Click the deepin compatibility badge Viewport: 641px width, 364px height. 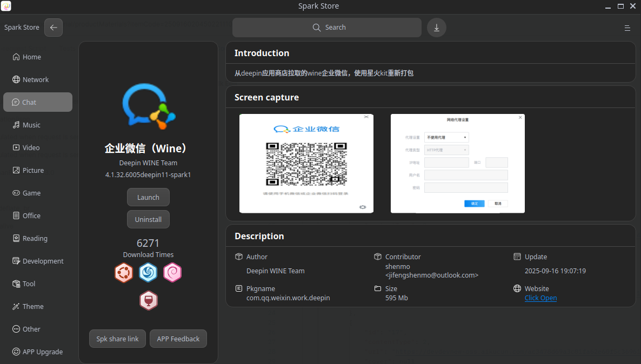click(148, 273)
